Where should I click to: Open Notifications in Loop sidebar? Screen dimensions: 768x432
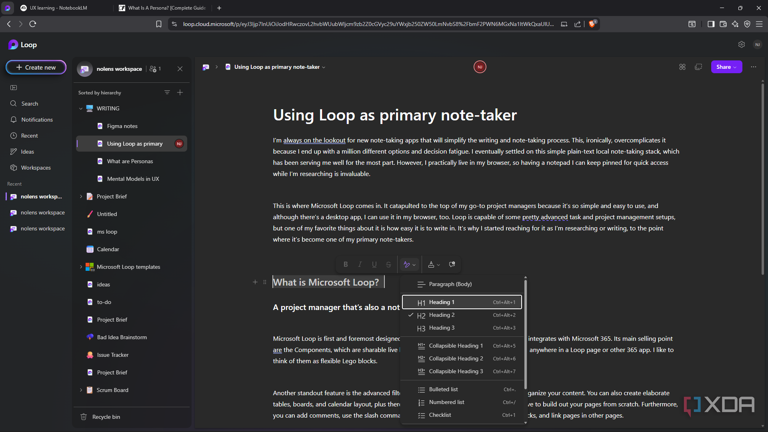coord(32,120)
